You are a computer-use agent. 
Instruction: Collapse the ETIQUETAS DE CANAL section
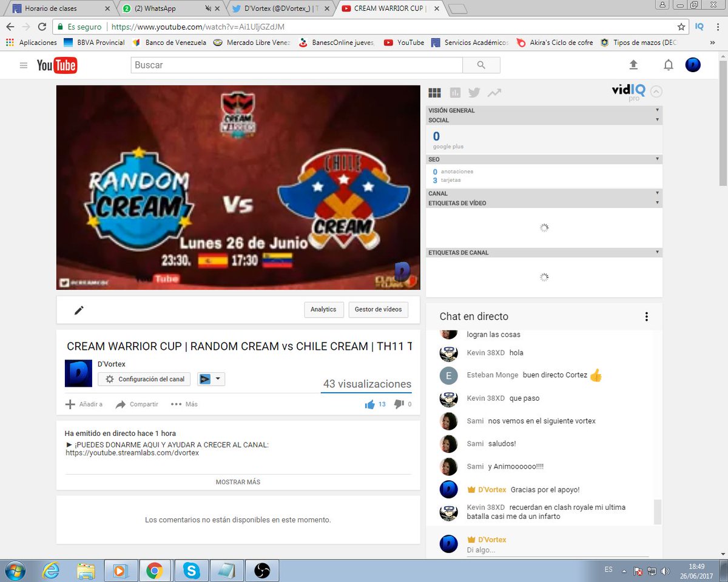coord(657,252)
